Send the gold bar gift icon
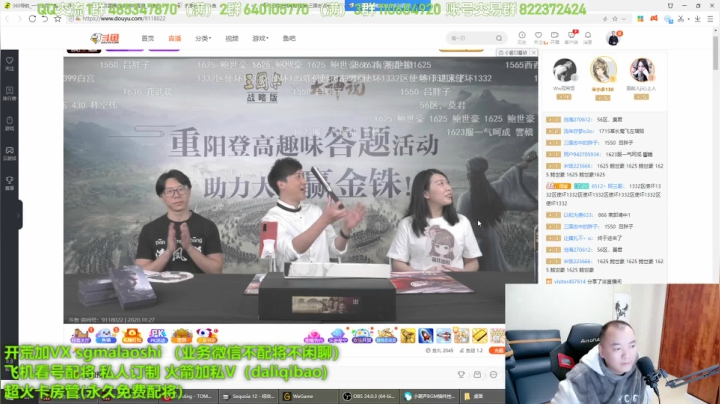The width and height of the screenshot is (720, 404). click(x=479, y=336)
